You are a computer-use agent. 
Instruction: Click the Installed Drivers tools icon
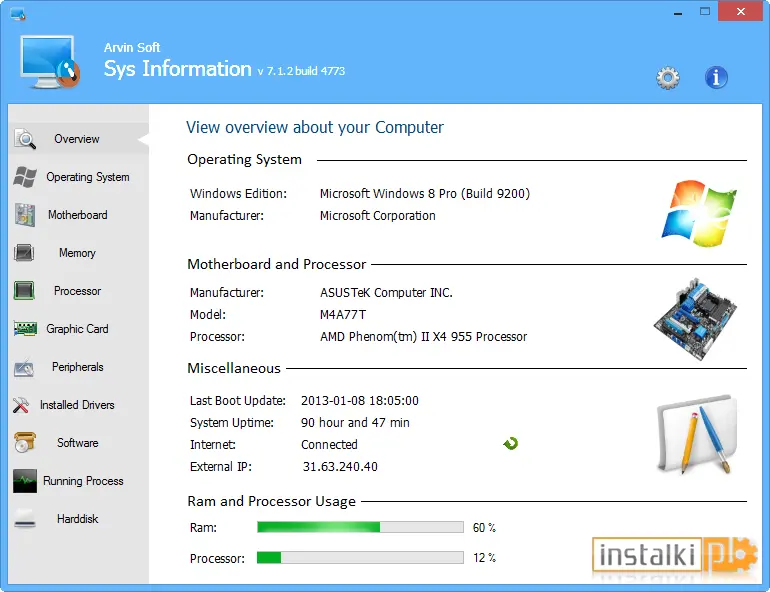click(x=21, y=405)
